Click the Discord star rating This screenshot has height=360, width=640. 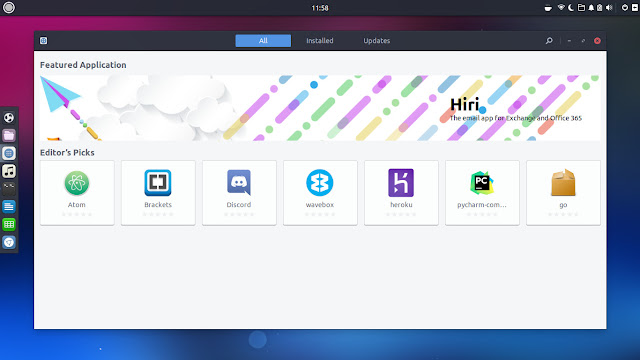[x=239, y=214]
